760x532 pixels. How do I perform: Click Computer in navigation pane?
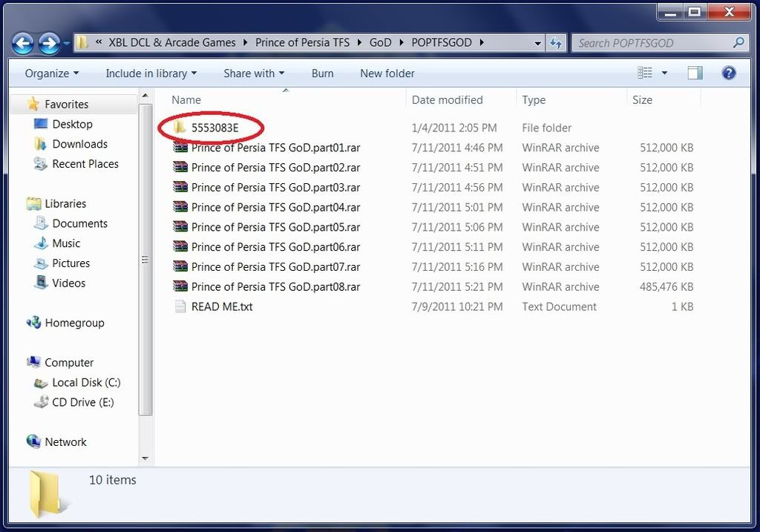[69, 362]
